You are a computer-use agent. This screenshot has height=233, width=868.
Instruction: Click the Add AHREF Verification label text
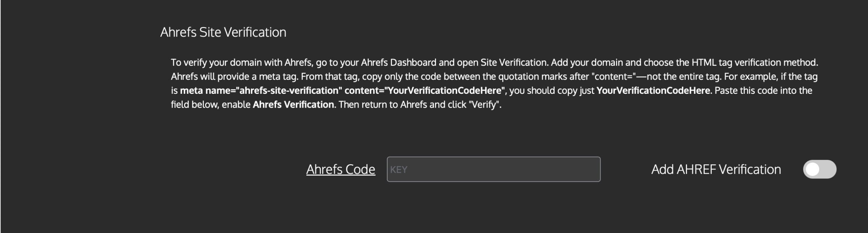click(x=716, y=169)
